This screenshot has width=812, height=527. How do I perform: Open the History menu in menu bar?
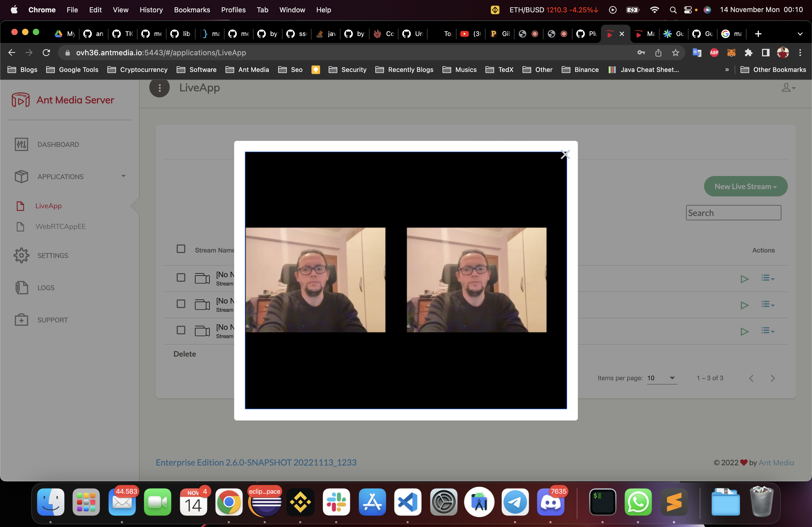point(151,10)
